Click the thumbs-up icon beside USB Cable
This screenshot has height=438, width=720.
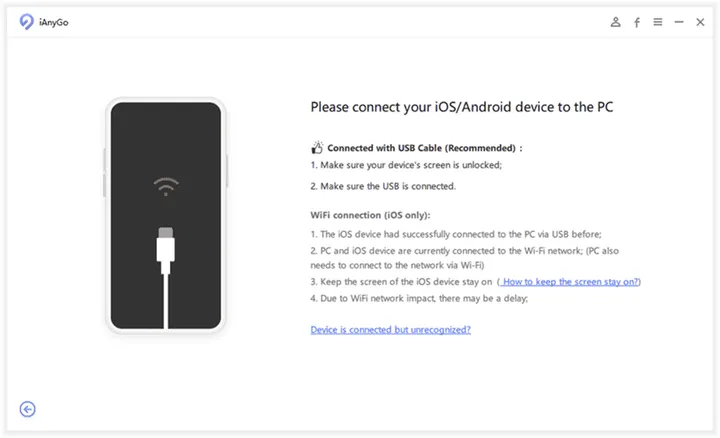(x=318, y=147)
